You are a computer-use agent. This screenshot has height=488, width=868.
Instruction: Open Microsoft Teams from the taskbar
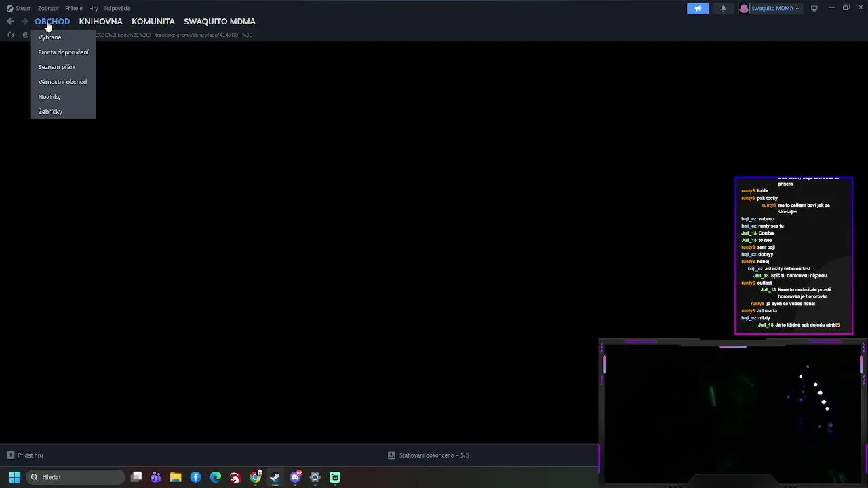156,477
